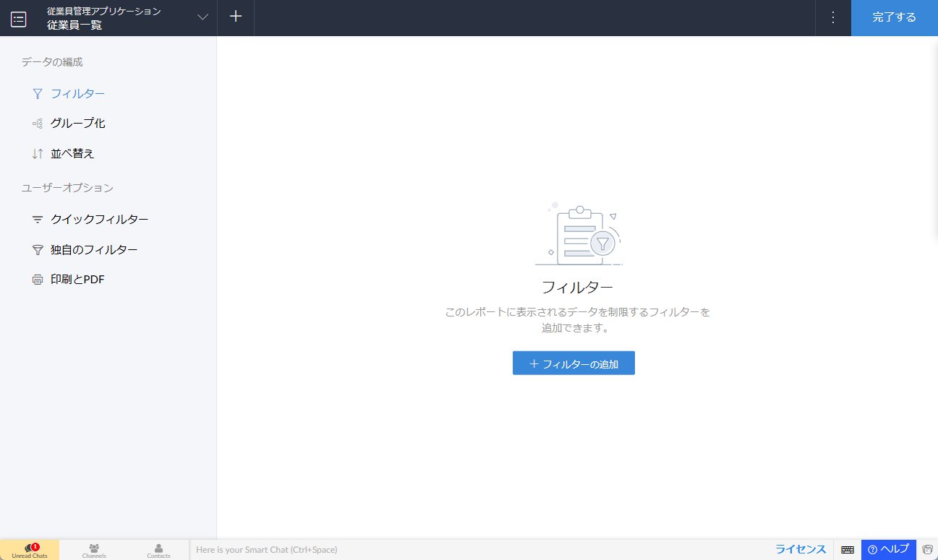
Task: Open 印刷とPDF settings
Action: (77, 280)
